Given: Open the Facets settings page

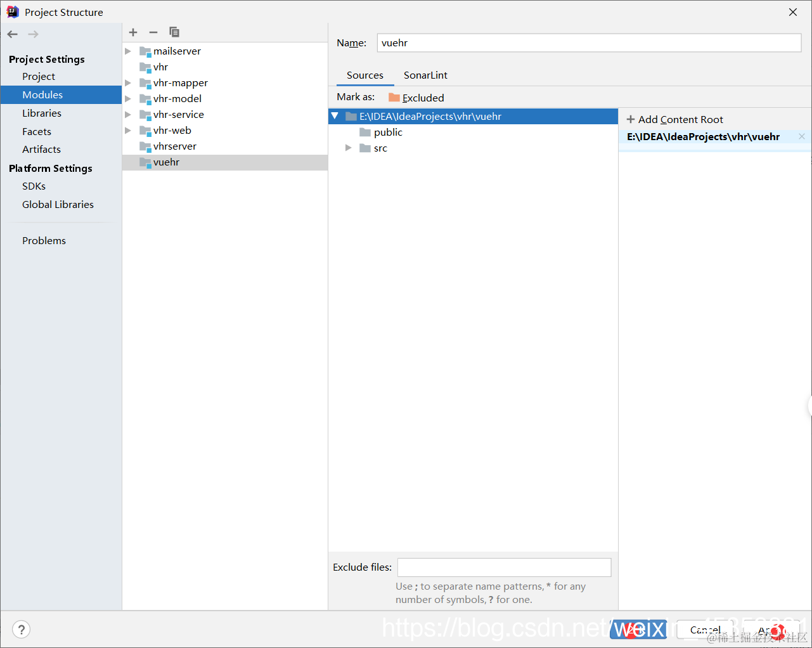Looking at the screenshot, I should (x=37, y=132).
